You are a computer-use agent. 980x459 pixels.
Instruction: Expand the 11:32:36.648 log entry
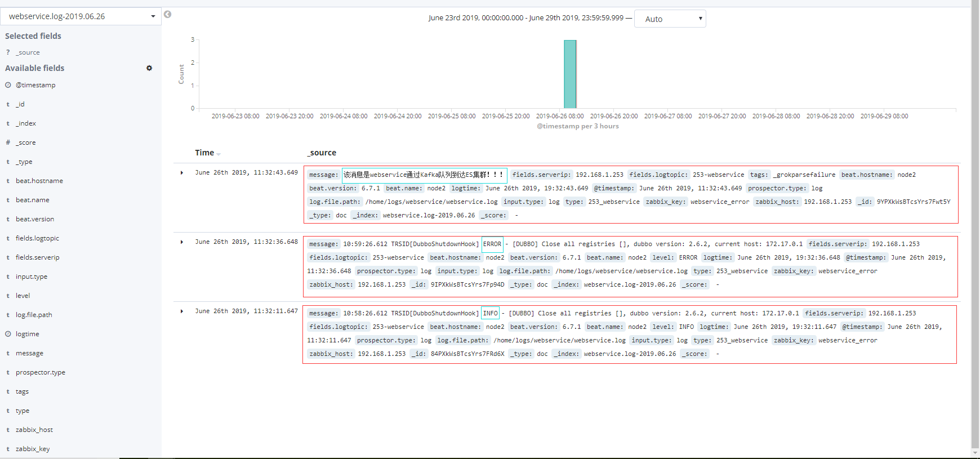point(182,242)
